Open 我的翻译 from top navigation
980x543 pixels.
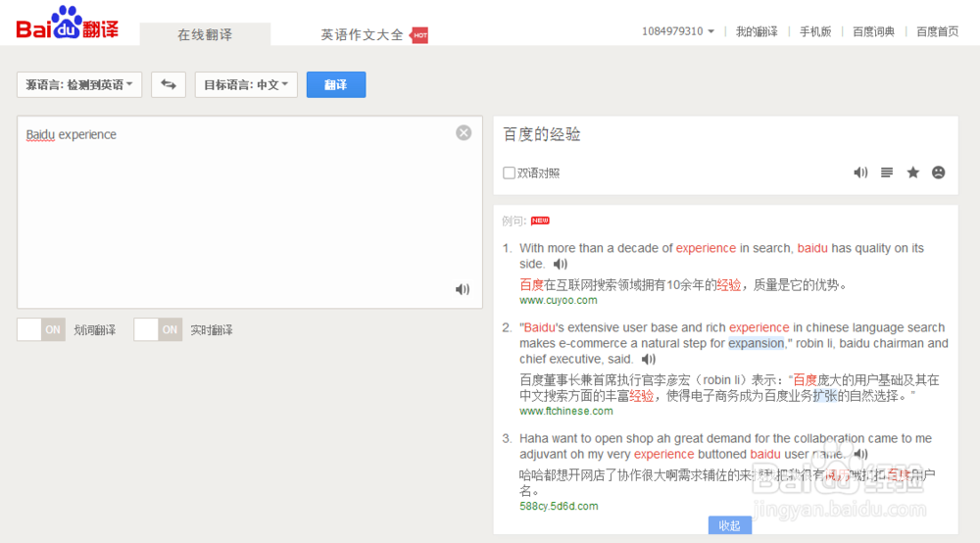pos(757,31)
